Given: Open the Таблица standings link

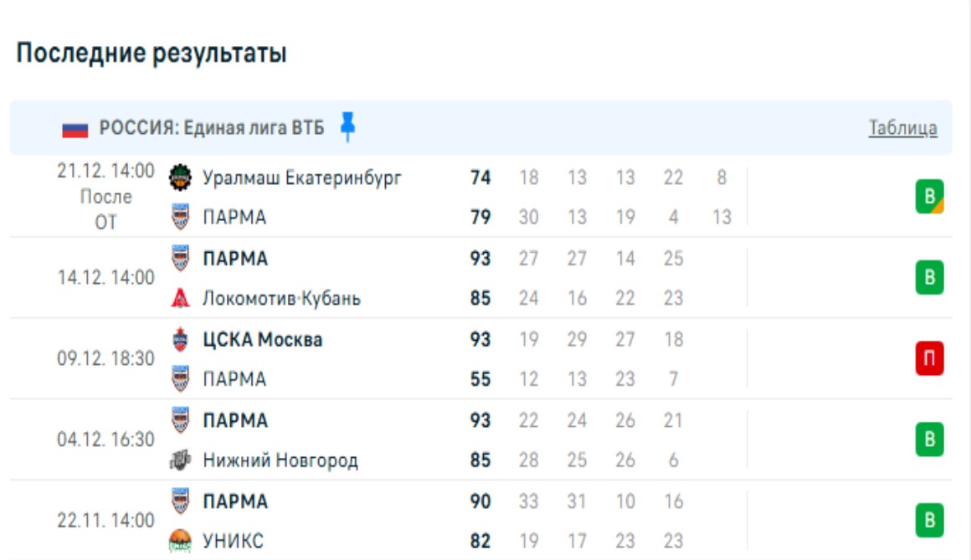Looking at the screenshot, I should [x=902, y=128].
